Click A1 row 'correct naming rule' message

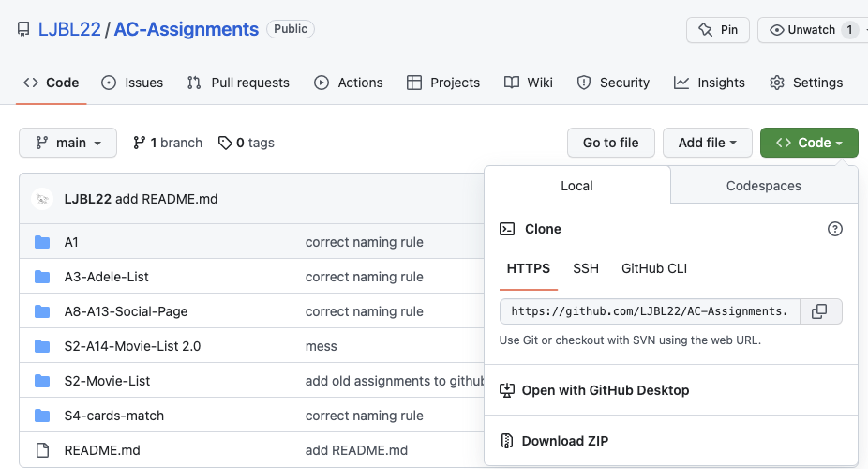click(x=365, y=242)
